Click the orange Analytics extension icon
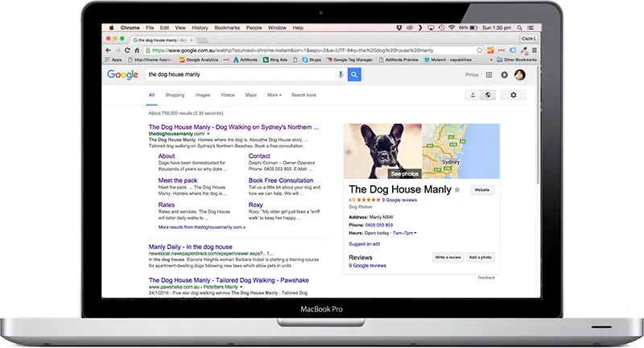Screen dimensions: 644x348 tap(490, 50)
